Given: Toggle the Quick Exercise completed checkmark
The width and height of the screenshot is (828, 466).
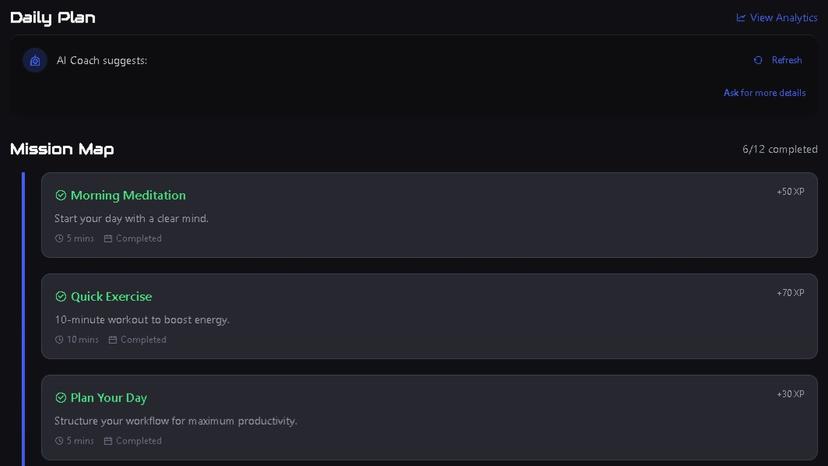Looking at the screenshot, I should click(x=61, y=297).
